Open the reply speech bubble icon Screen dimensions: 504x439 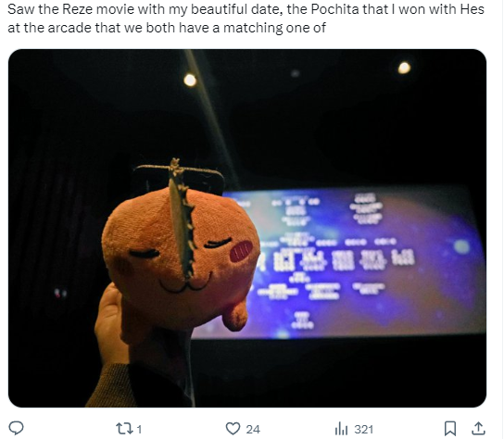click(x=16, y=429)
